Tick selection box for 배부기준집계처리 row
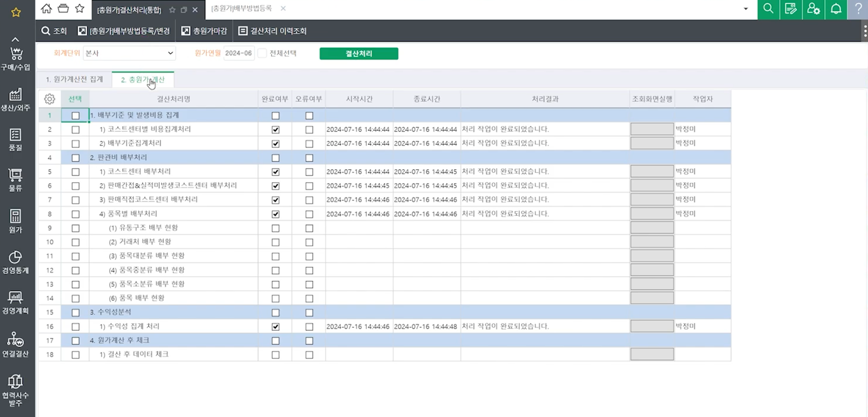Image resolution: width=868 pixels, height=417 pixels. [75, 144]
